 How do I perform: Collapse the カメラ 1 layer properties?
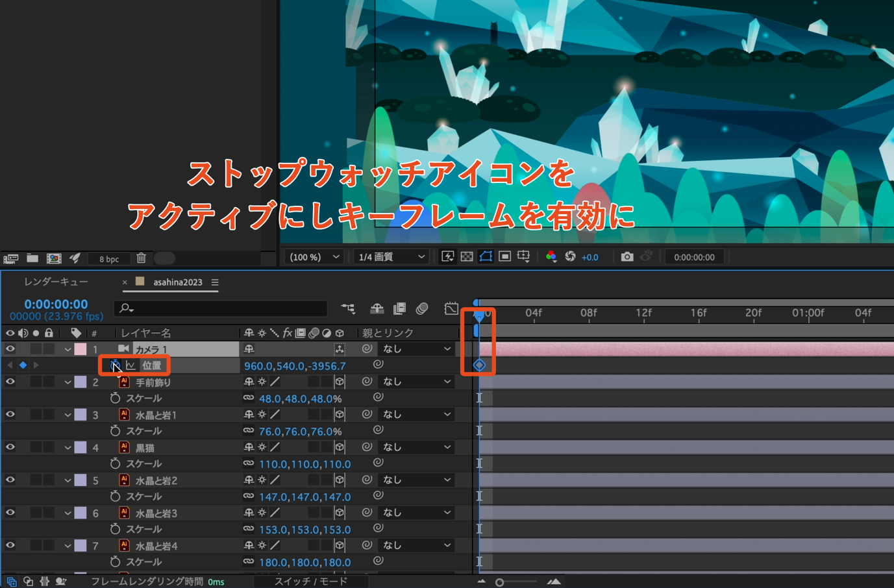pyautogui.click(x=68, y=349)
